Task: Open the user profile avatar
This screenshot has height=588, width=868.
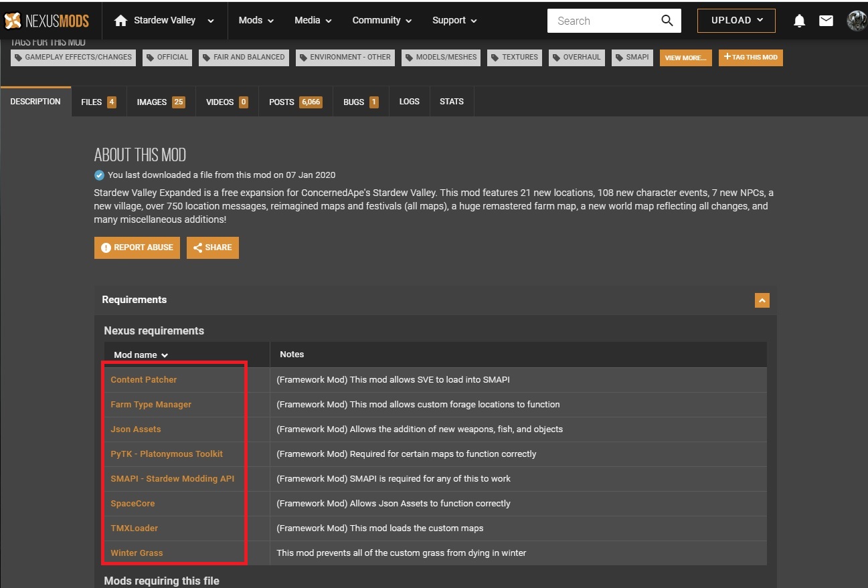Action: (x=857, y=21)
